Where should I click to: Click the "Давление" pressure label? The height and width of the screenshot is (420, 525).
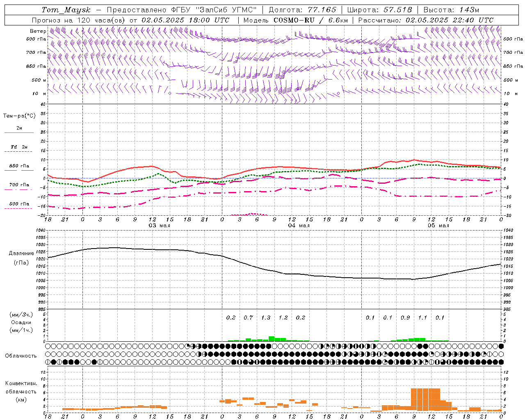pos(21,253)
